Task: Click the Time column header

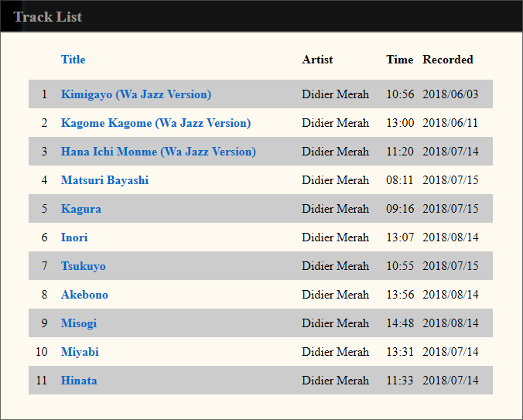Action: pyautogui.click(x=399, y=60)
